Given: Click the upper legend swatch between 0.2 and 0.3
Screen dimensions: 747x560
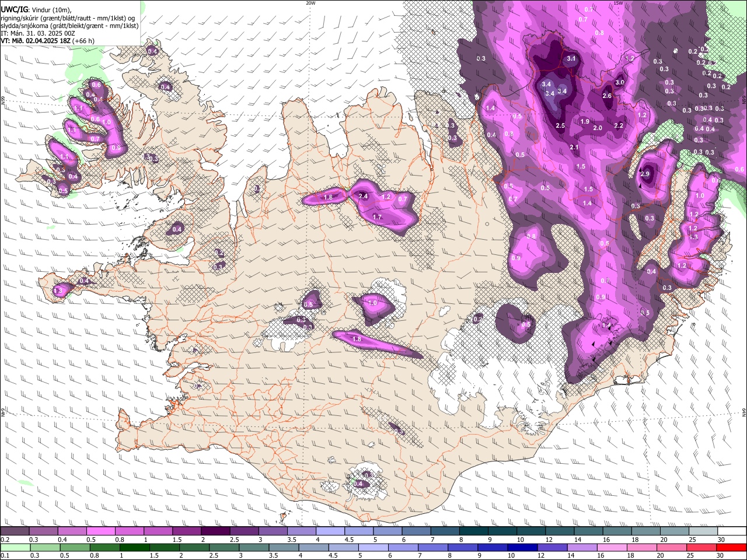Looking at the screenshot, I should (15, 531).
